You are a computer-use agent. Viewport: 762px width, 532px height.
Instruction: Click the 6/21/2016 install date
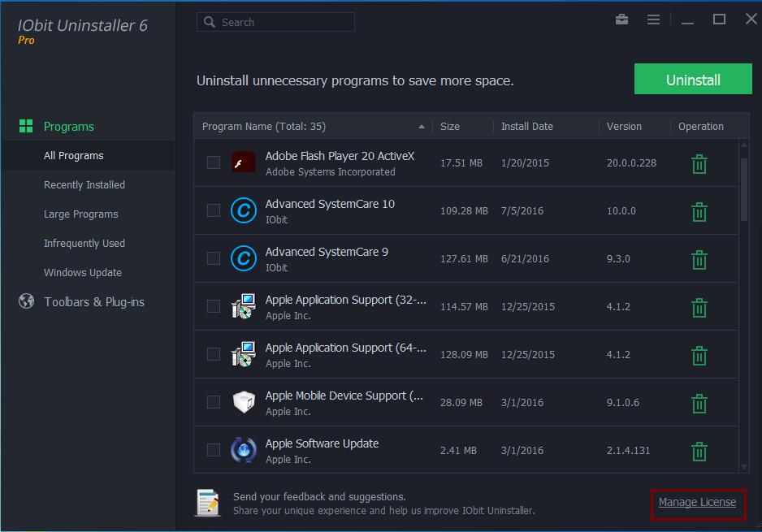tap(525, 259)
